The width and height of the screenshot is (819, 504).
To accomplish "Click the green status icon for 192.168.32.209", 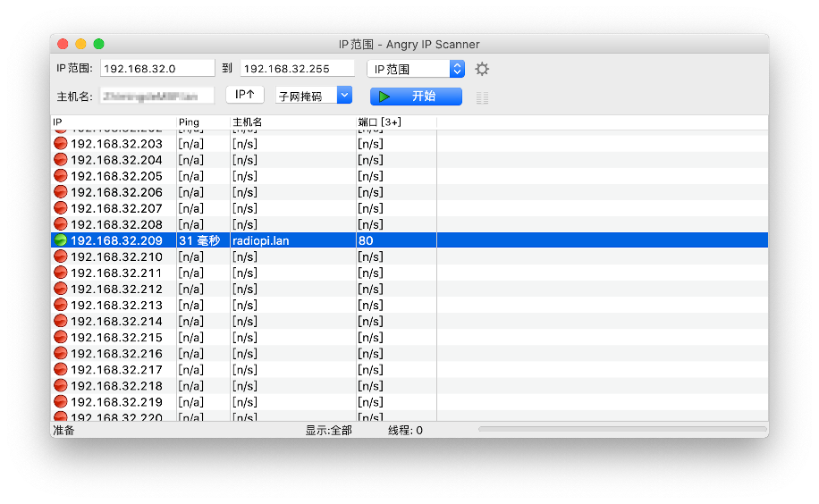I will 61,240.
